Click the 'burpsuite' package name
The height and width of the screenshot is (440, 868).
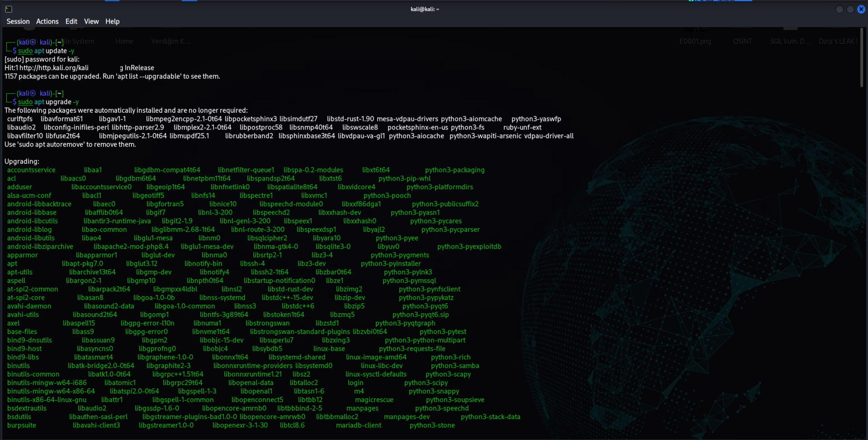[x=22, y=425]
